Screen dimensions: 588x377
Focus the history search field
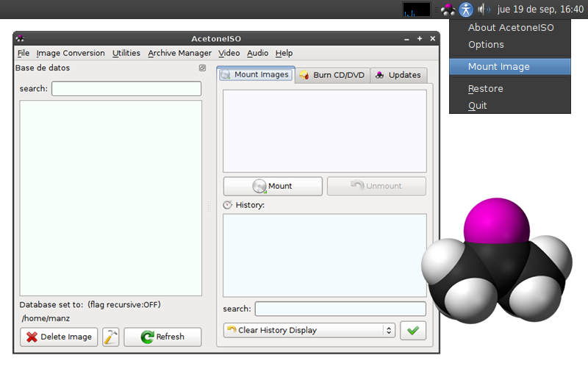click(x=340, y=309)
